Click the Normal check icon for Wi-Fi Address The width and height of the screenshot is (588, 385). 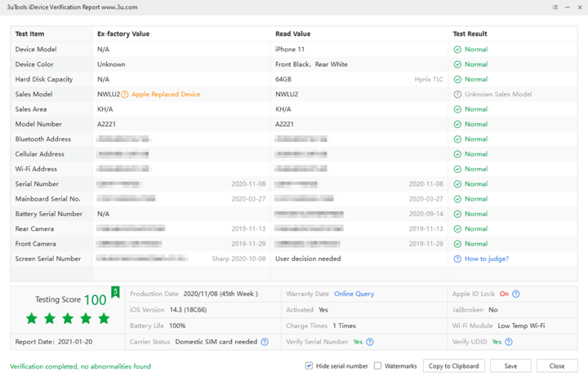pos(457,170)
